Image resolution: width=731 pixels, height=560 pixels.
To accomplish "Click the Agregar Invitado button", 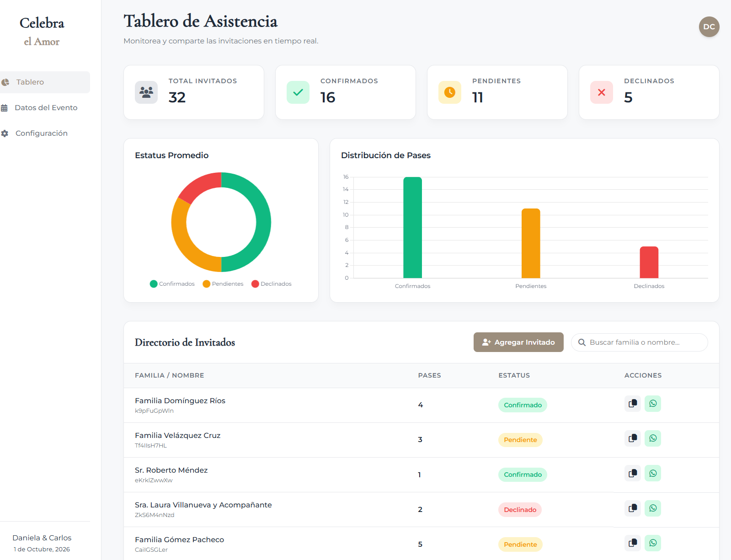I will [518, 342].
